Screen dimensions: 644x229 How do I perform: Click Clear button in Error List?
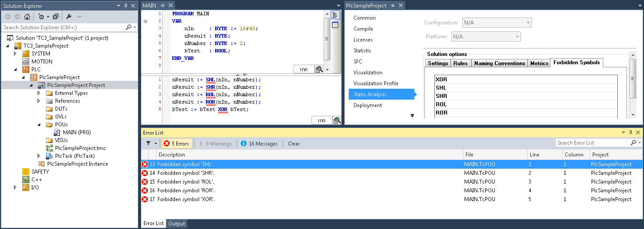point(294,143)
